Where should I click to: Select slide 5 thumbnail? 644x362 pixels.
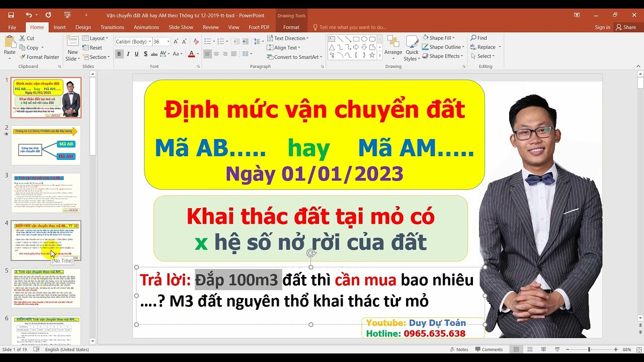[x=46, y=288]
